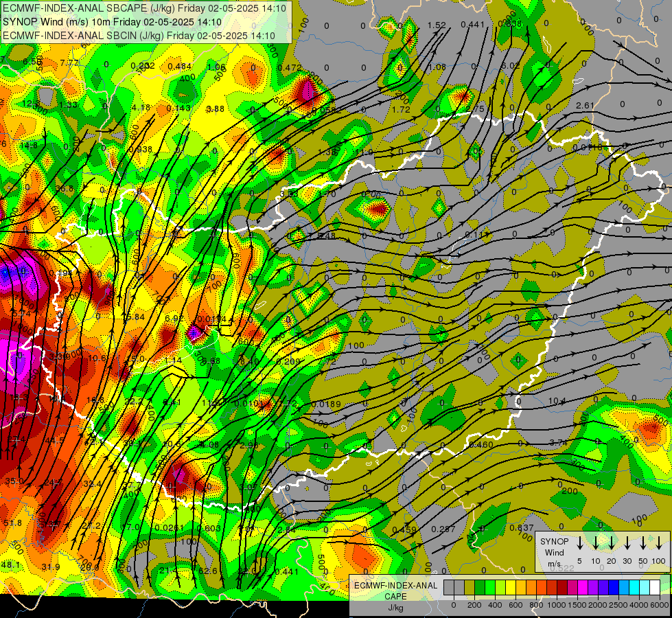Click the 1000 tick label on CAPE scale
The height and width of the screenshot is (618, 672).
(x=557, y=605)
